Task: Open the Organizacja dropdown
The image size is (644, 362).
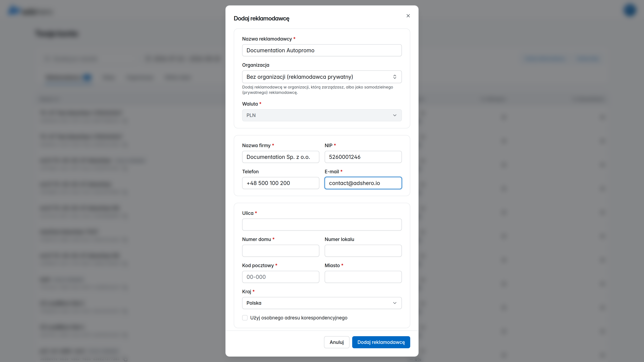Action: point(322,77)
